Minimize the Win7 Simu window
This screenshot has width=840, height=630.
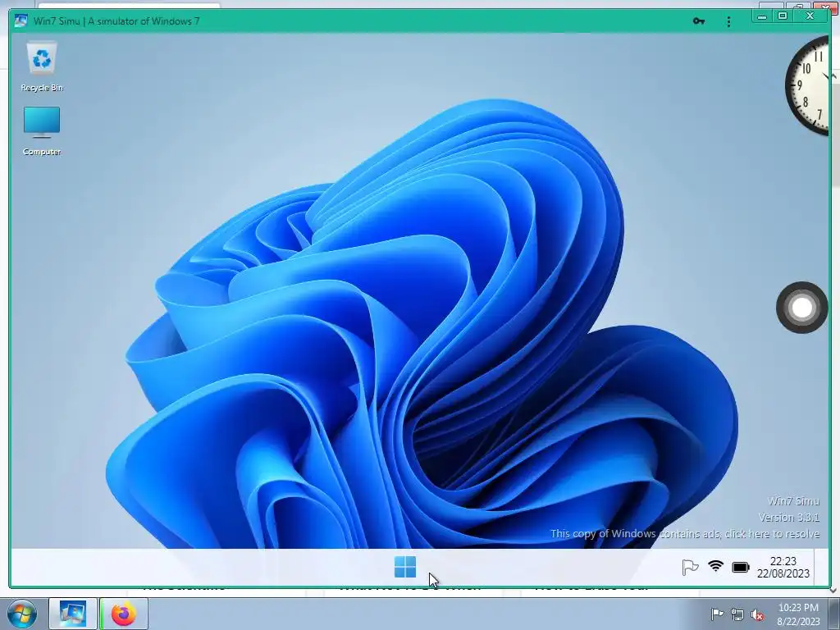click(762, 16)
